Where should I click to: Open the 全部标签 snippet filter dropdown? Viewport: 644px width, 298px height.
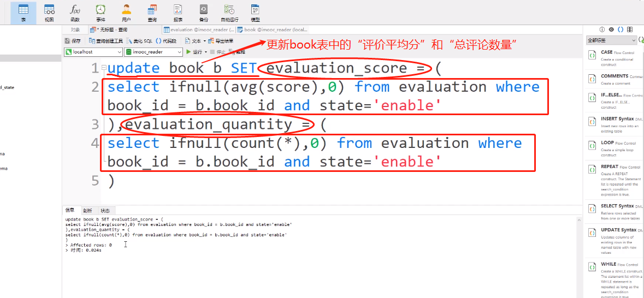pos(611,40)
